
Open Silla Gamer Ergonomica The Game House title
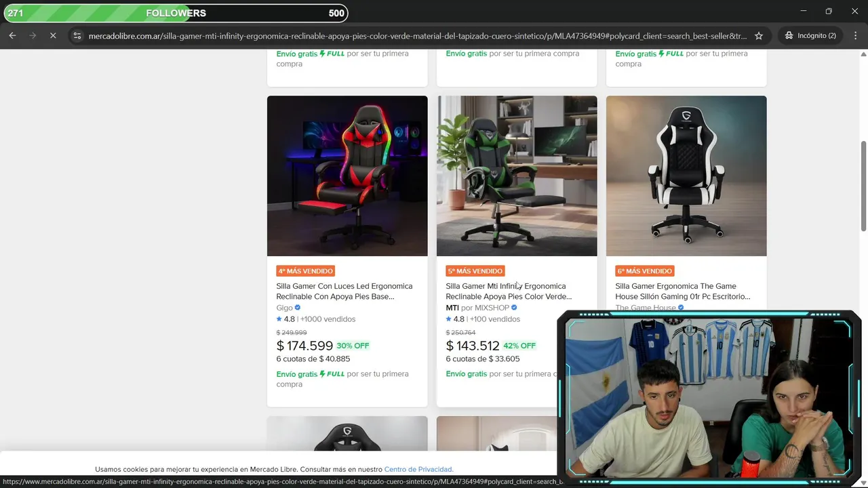coord(682,291)
